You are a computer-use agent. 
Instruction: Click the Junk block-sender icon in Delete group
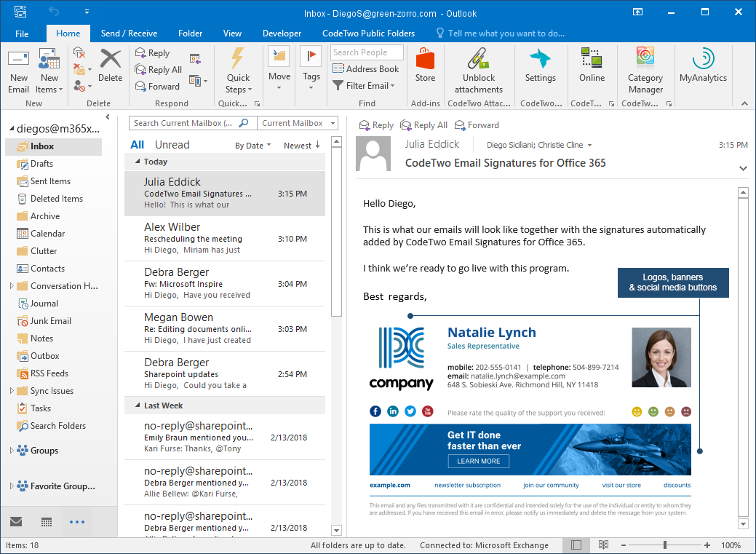pyautogui.click(x=79, y=86)
